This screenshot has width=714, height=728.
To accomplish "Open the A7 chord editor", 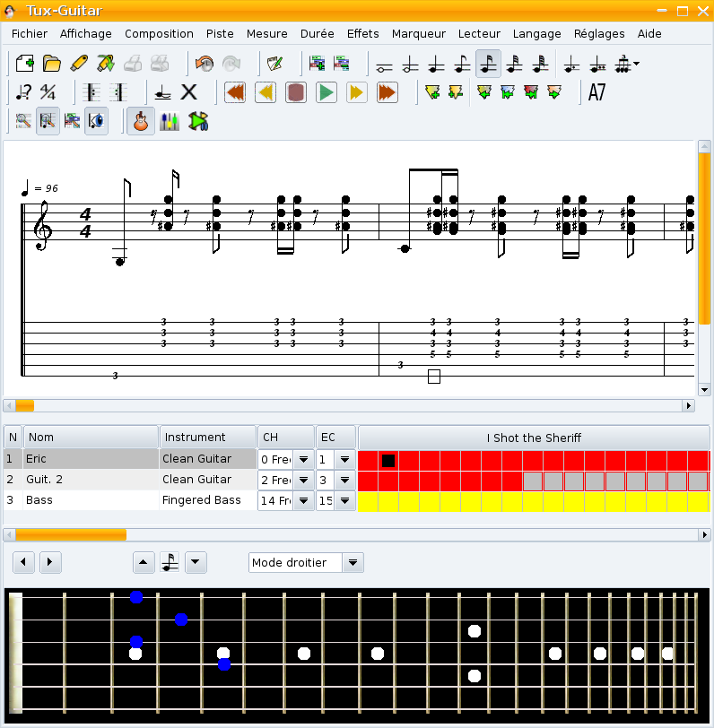I will (x=596, y=92).
